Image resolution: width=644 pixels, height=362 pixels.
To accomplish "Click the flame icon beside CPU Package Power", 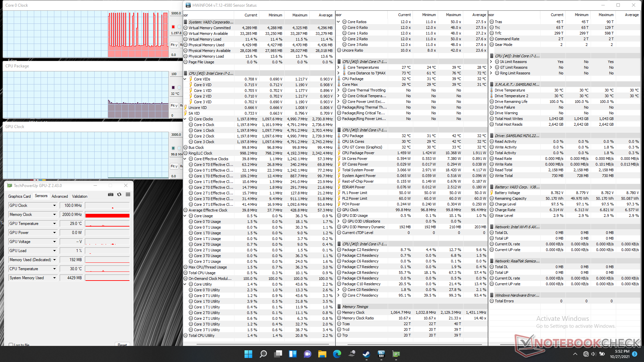I will 339,153.
